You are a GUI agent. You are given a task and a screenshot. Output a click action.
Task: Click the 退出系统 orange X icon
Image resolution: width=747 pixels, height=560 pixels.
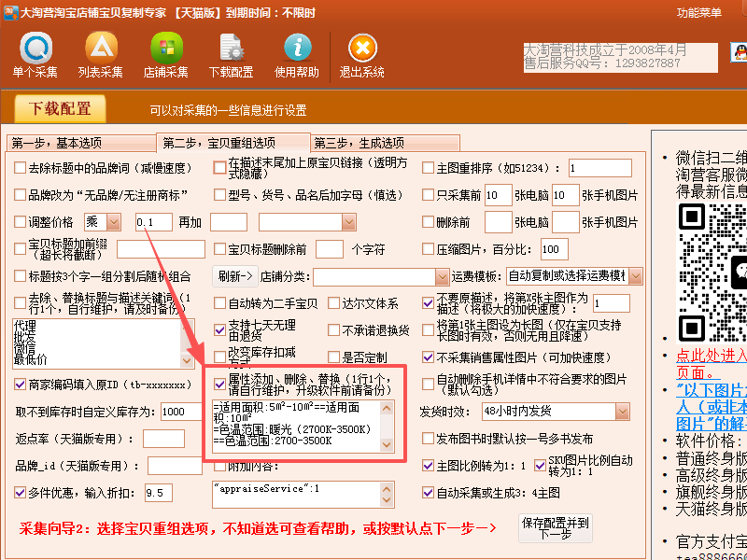[x=362, y=48]
